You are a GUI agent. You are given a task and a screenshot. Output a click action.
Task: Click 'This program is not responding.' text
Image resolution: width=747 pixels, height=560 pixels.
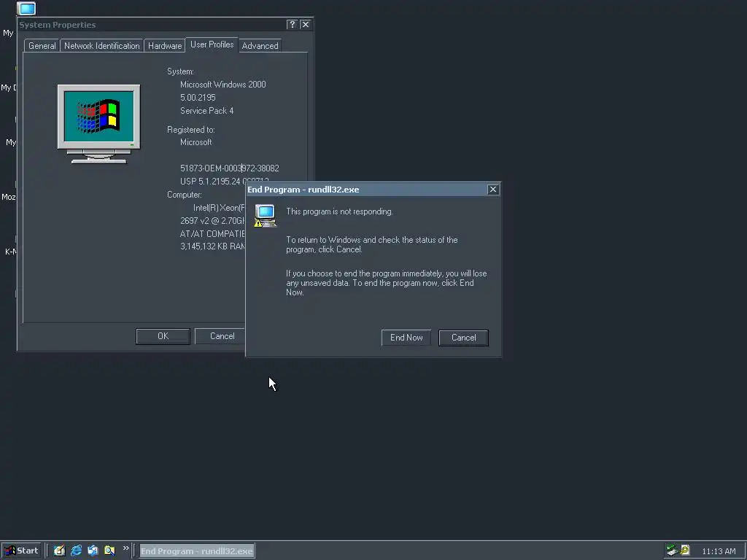tap(339, 211)
